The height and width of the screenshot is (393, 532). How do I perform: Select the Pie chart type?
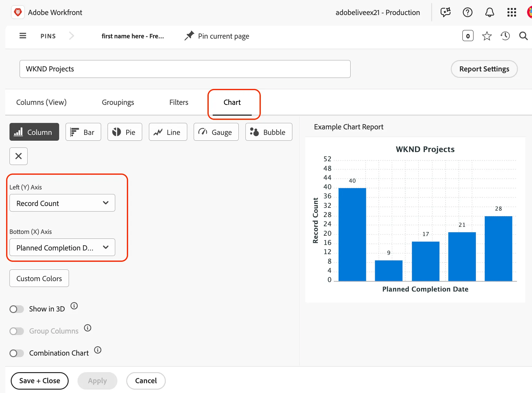point(125,132)
